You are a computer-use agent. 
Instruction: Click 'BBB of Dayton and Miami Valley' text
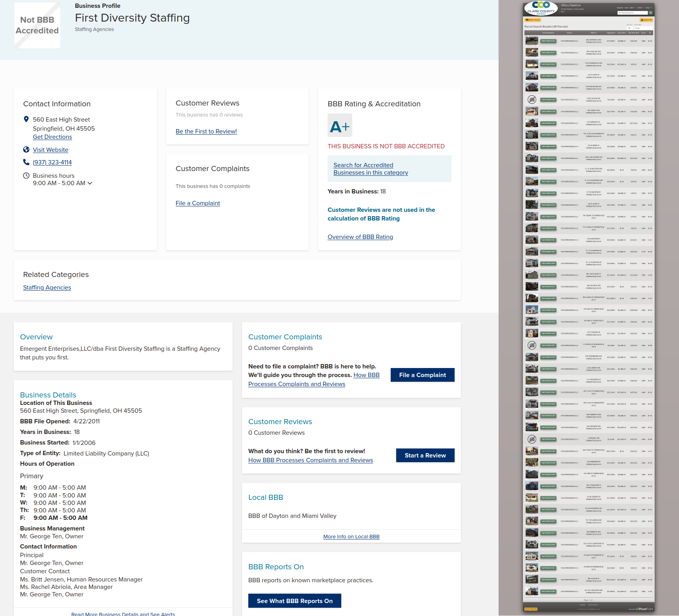click(x=292, y=516)
